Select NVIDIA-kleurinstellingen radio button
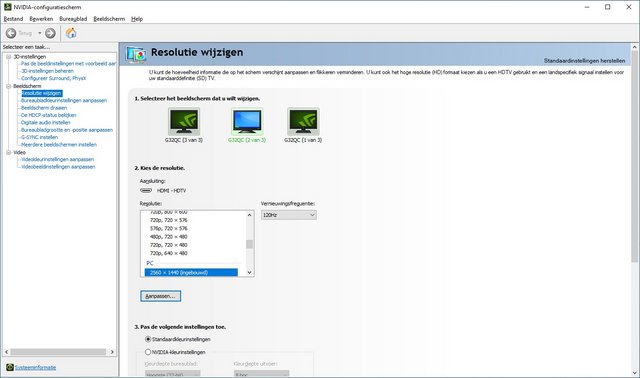 148,352
